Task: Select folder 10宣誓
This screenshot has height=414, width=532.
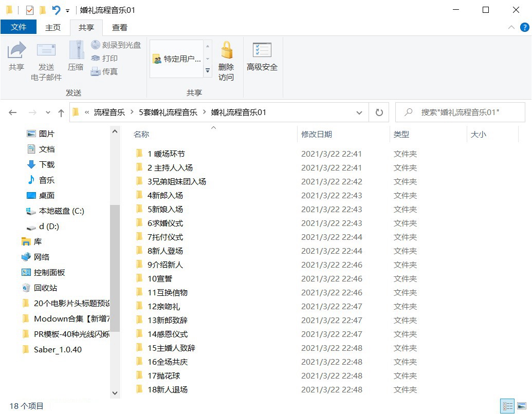Action: 154,279
